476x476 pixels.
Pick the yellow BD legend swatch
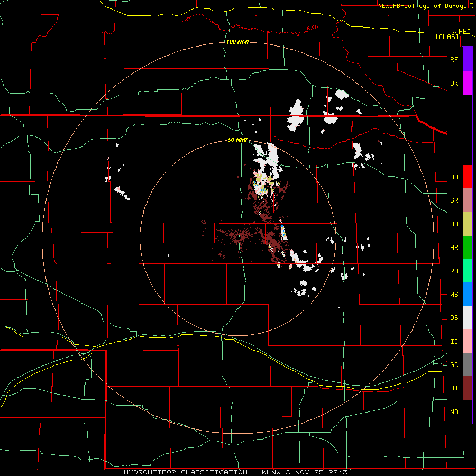pos(467,224)
